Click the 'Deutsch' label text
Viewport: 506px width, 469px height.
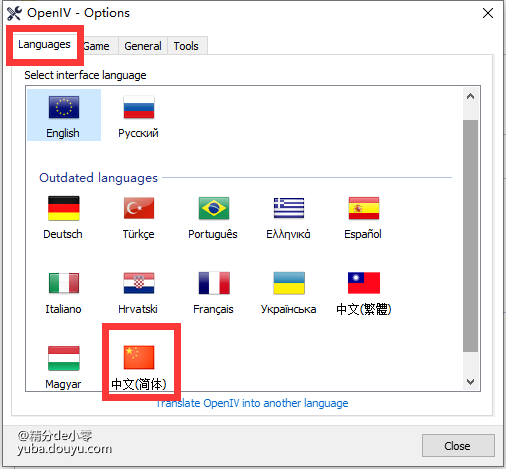coord(63,234)
